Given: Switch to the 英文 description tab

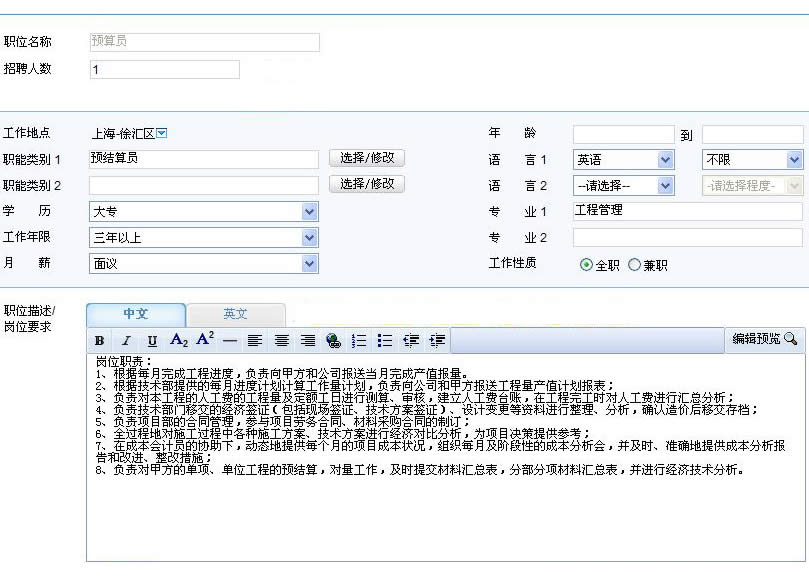Looking at the screenshot, I should pos(236,314).
